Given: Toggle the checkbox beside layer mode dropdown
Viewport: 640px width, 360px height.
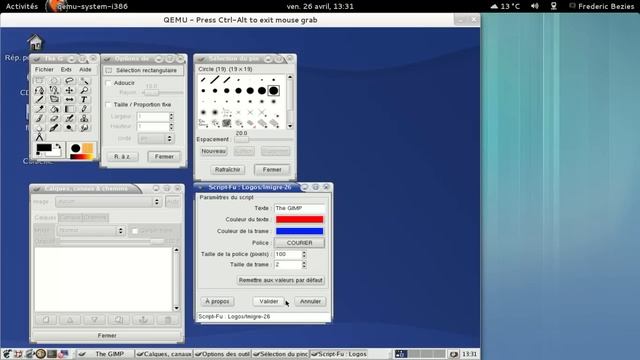Looking at the screenshot, I should [135, 231].
